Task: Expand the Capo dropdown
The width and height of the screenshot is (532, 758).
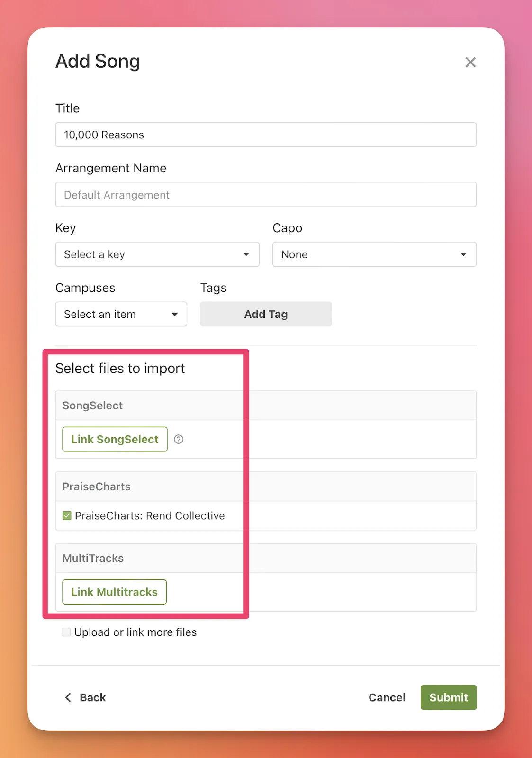Action: coord(374,254)
